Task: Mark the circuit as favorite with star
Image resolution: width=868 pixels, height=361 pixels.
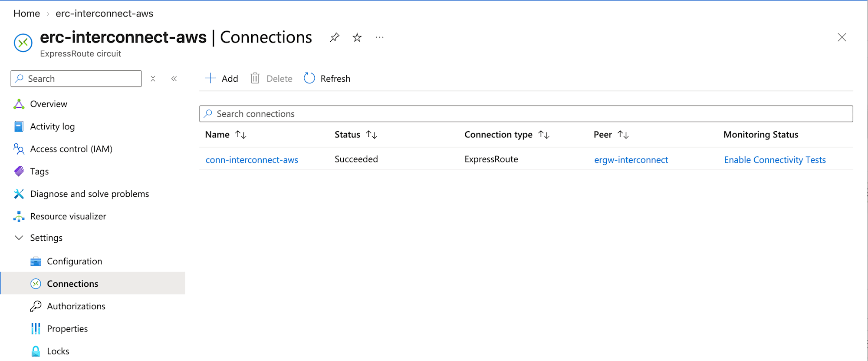Action: pos(357,37)
